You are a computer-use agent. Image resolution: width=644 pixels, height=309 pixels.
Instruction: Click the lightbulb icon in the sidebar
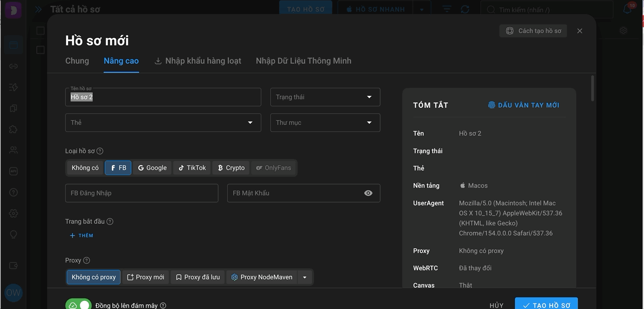(x=14, y=234)
